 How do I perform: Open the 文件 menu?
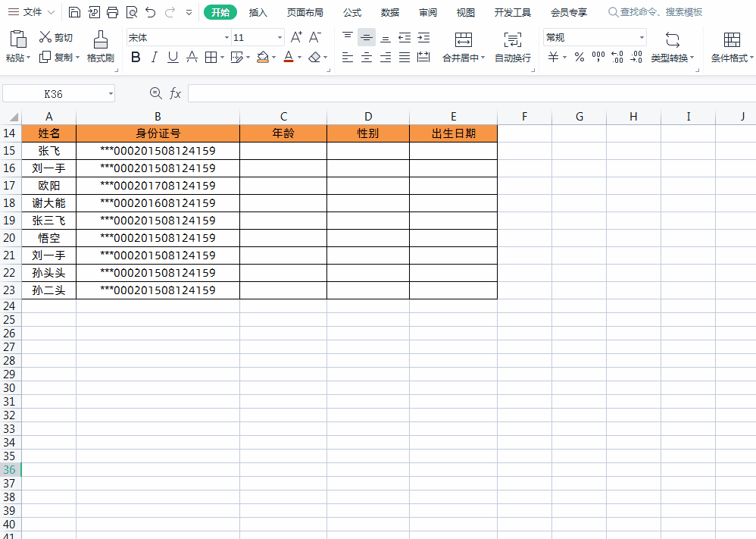coord(32,12)
